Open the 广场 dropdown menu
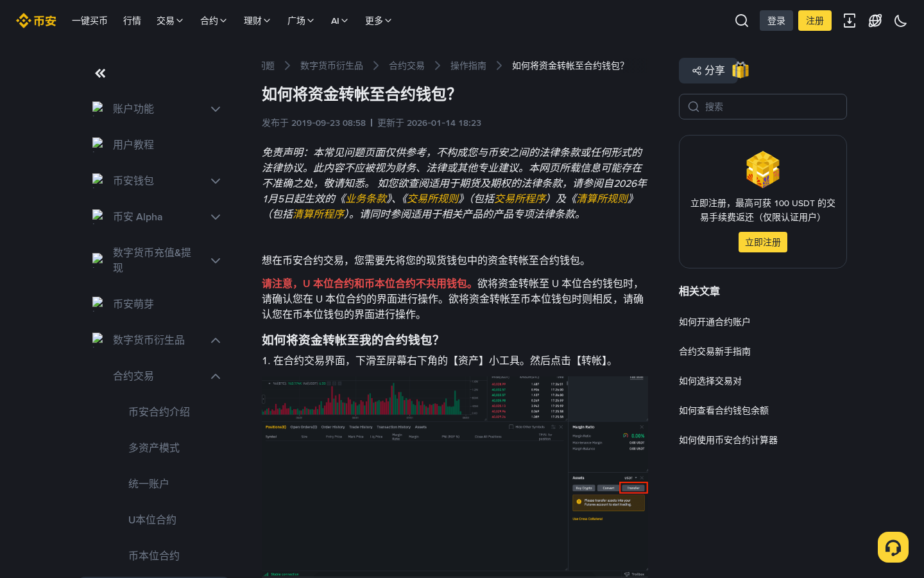Image resolution: width=924 pixels, height=578 pixels. [x=301, y=21]
